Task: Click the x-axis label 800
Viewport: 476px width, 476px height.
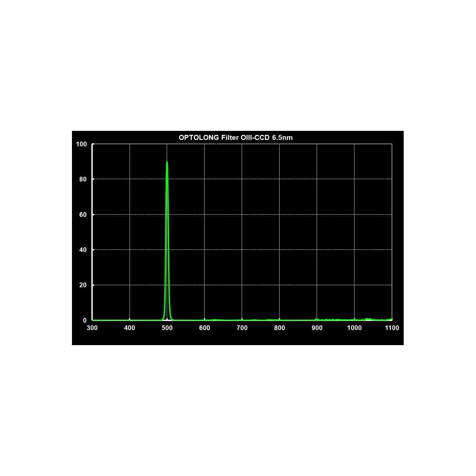Action: coord(280,328)
